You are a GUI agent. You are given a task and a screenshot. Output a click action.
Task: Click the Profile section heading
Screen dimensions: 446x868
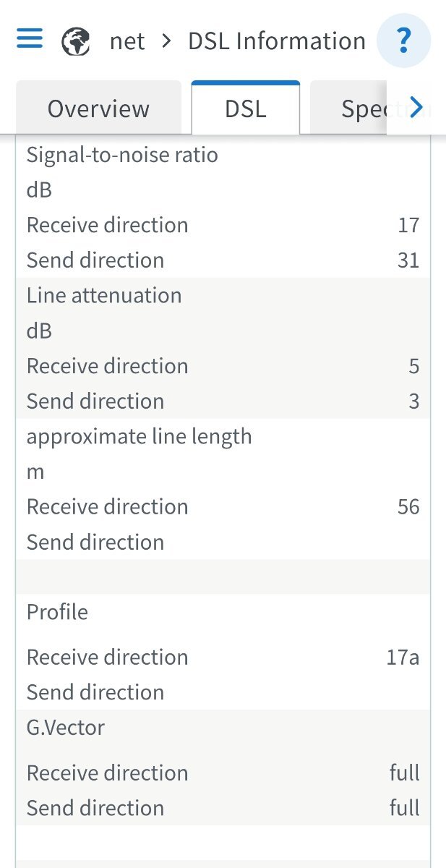[57, 613]
